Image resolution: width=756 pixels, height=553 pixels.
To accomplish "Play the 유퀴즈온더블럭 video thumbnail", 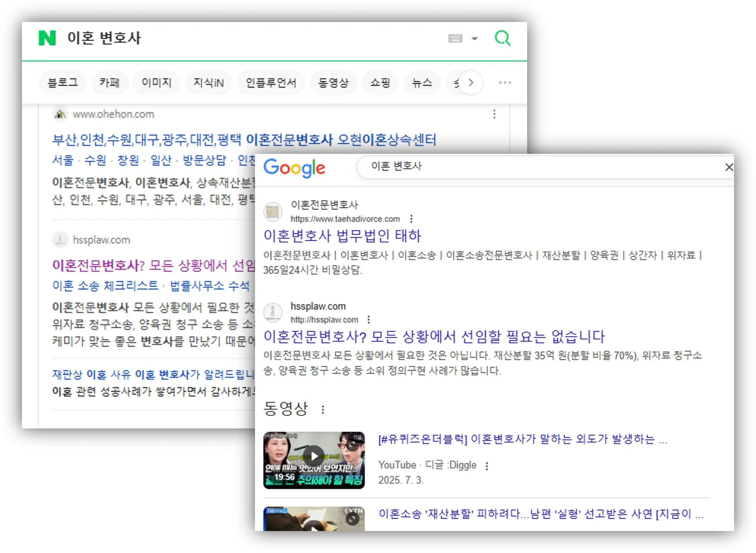I will coord(314,460).
